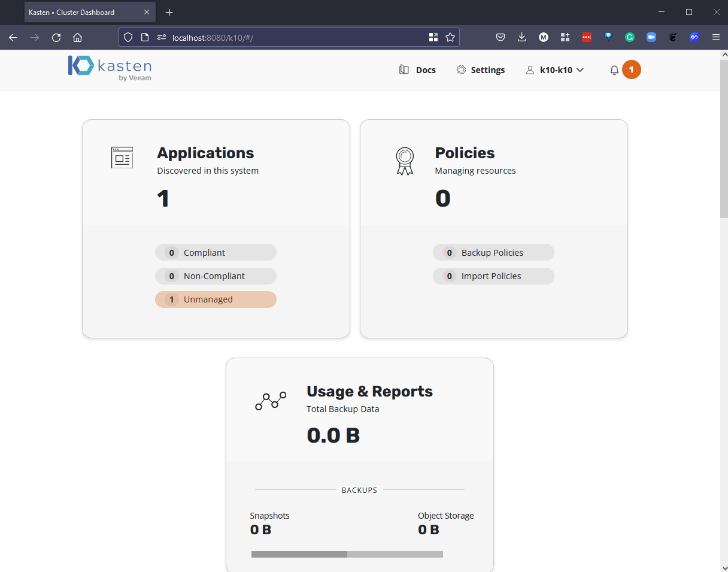This screenshot has width=728, height=572.
Task: Open the Backup Policies pill
Action: (493, 253)
